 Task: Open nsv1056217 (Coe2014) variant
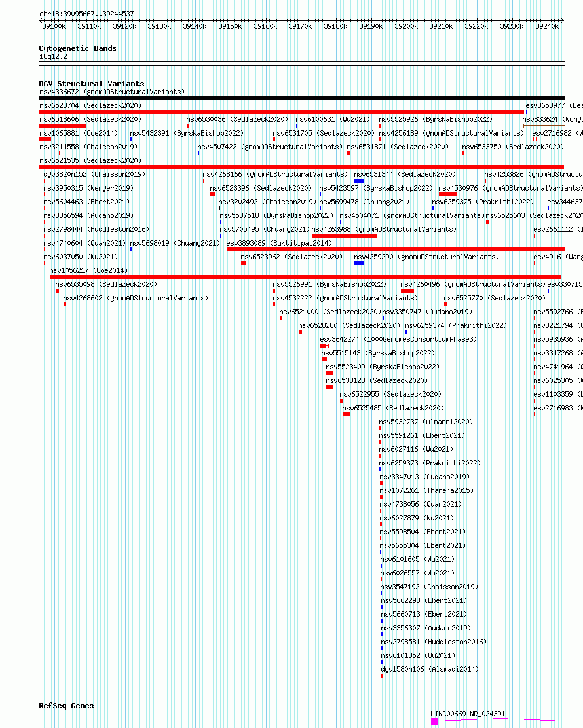88,270
